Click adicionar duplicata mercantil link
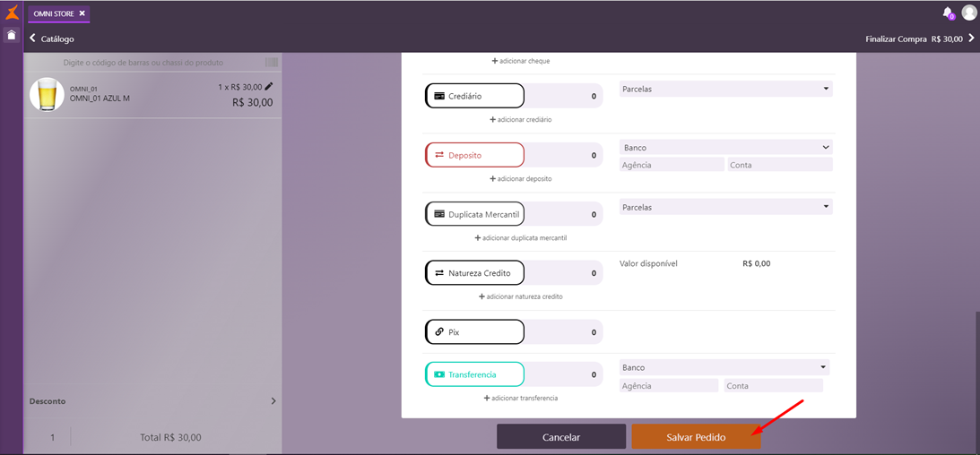 521,237
